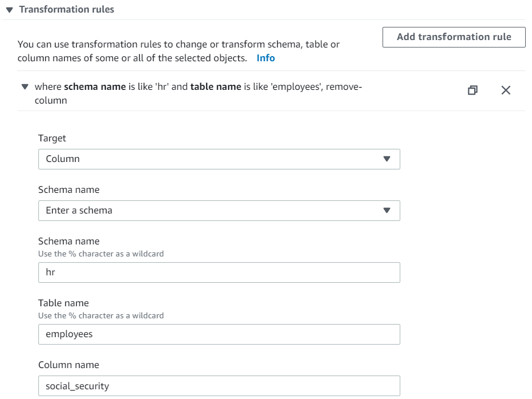Click the Column name label
Screen dimensions: 532x399
coord(68,365)
